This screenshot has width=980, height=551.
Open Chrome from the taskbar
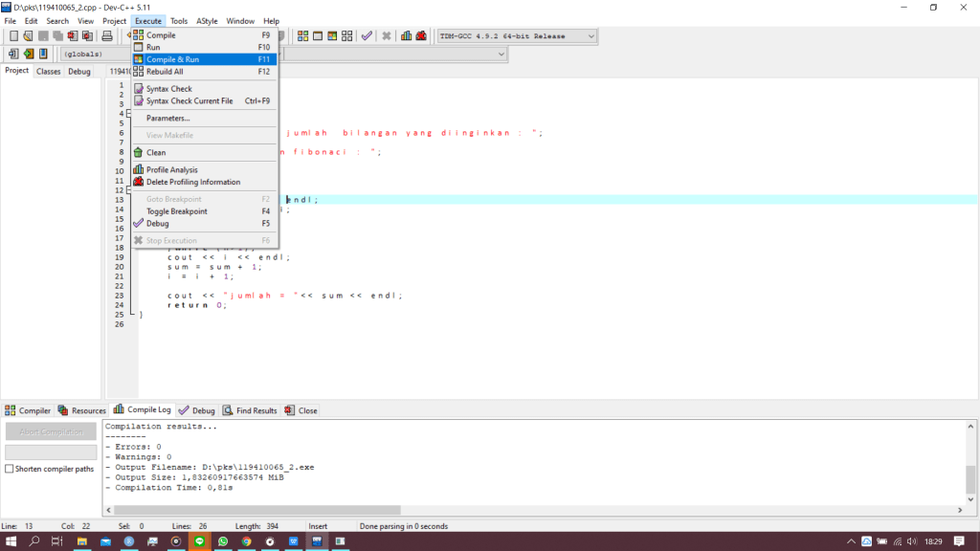pyautogui.click(x=246, y=541)
